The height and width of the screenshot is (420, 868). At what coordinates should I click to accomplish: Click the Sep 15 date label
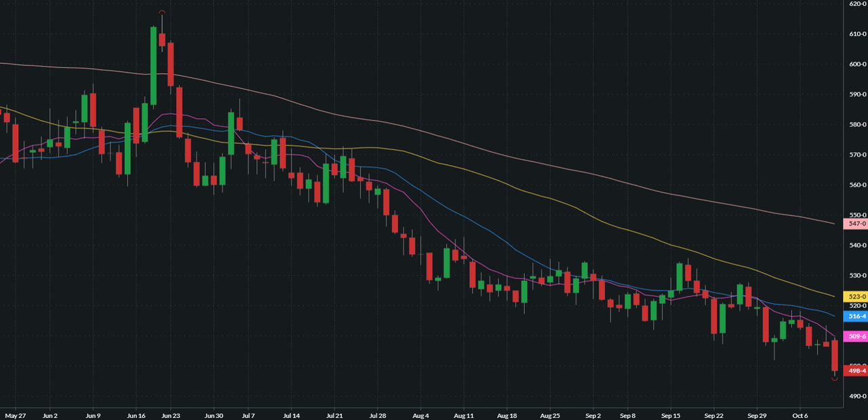[x=671, y=415]
